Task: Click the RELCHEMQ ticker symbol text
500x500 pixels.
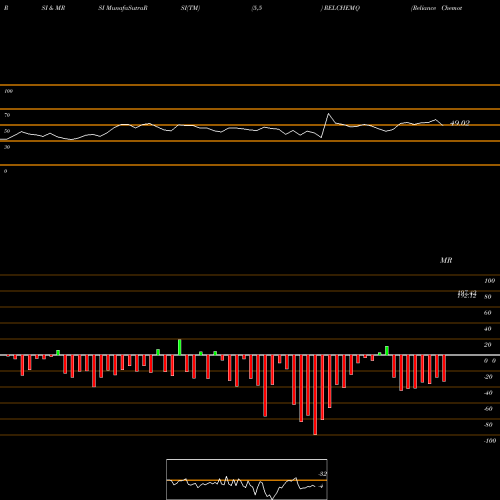Action: pyautogui.click(x=342, y=8)
